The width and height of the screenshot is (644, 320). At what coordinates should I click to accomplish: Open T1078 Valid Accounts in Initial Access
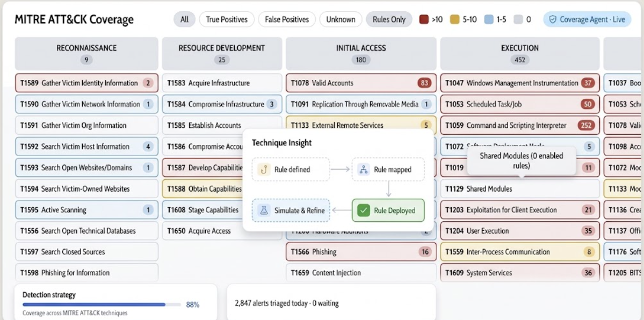coord(361,83)
